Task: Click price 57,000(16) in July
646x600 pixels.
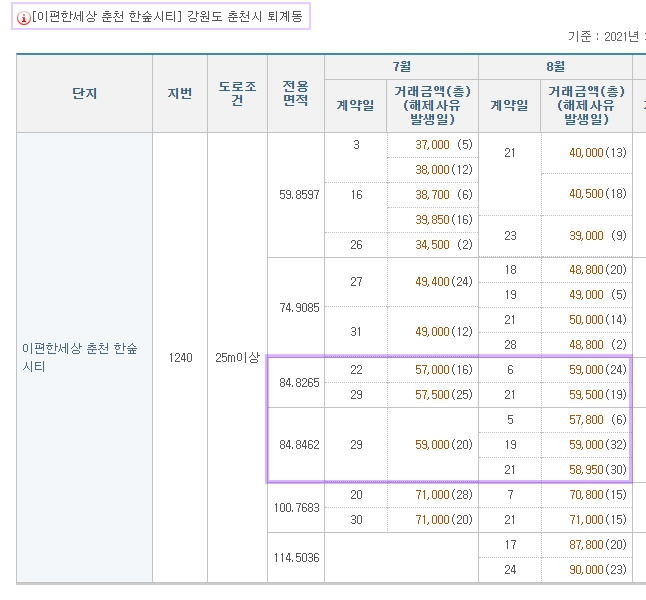Action: point(444,370)
